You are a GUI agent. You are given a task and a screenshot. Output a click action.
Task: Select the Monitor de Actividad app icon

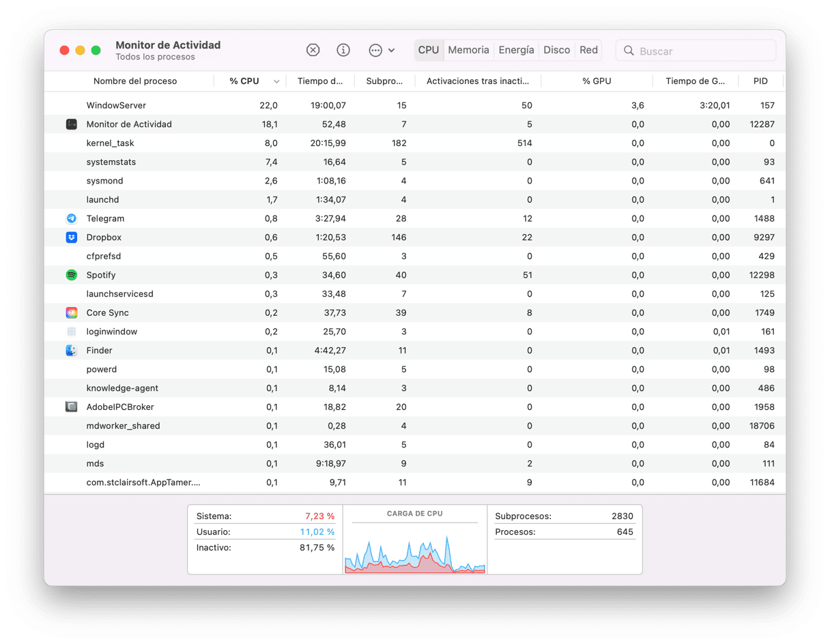click(x=72, y=124)
